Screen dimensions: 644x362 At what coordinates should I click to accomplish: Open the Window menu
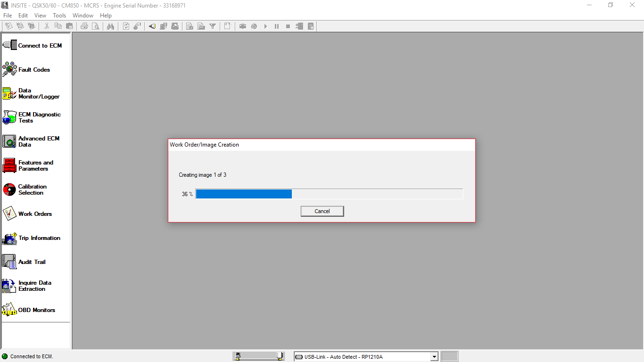pos(83,16)
